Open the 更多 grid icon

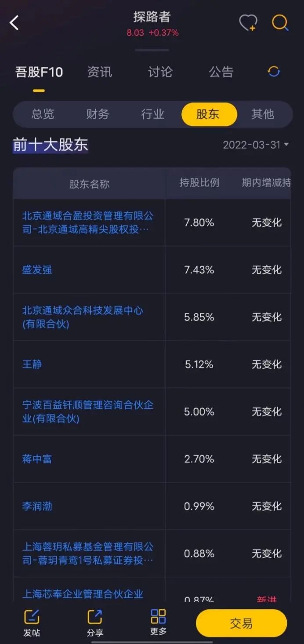point(158,616)
